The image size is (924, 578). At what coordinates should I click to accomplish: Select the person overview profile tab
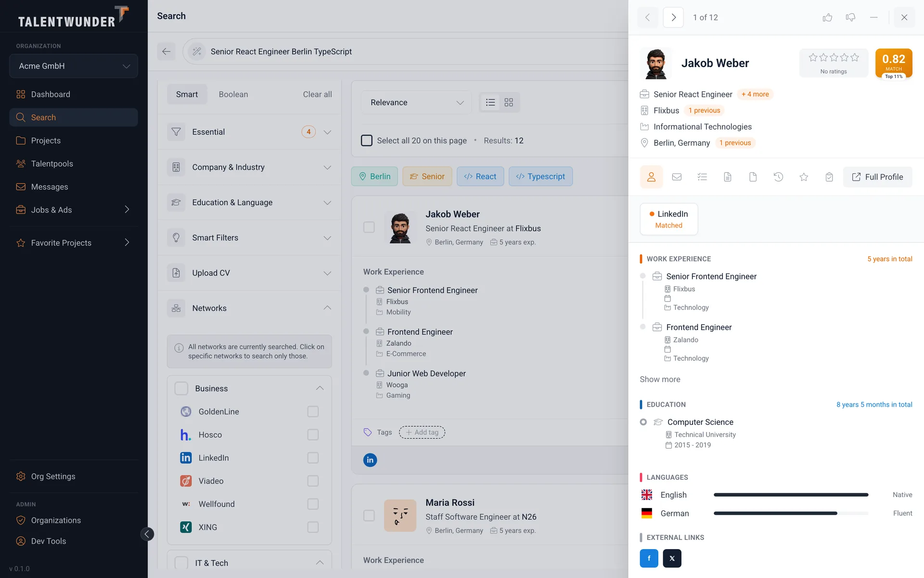pyautogui.click(x=651, y=177)
